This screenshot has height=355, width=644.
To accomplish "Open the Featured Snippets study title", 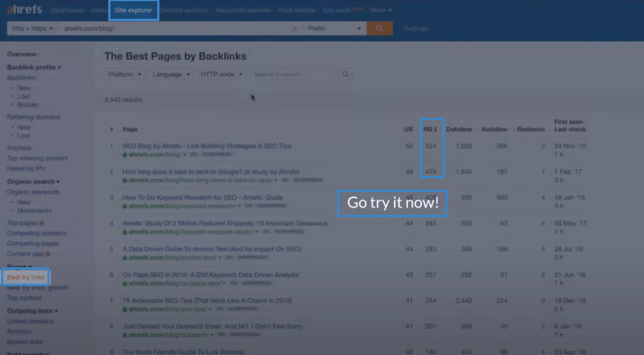I will (x=225, y=223).
